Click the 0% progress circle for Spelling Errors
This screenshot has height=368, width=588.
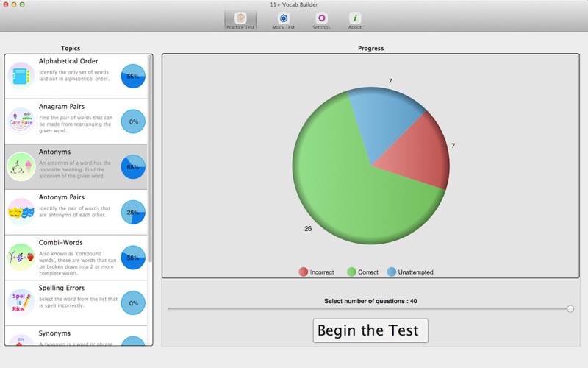pos(133,303)
